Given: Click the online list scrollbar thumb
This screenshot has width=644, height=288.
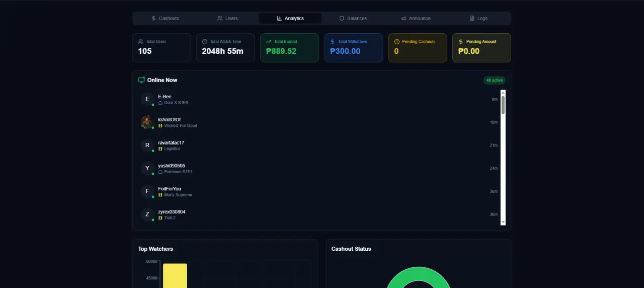Looking at the screenshot, I should (503, 105).
